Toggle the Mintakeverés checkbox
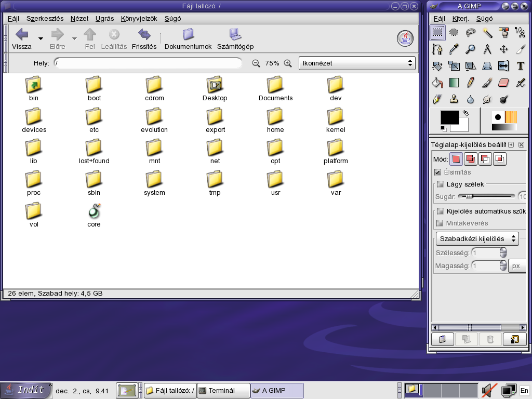Screen dimensions: 532x399 [440, 223]
